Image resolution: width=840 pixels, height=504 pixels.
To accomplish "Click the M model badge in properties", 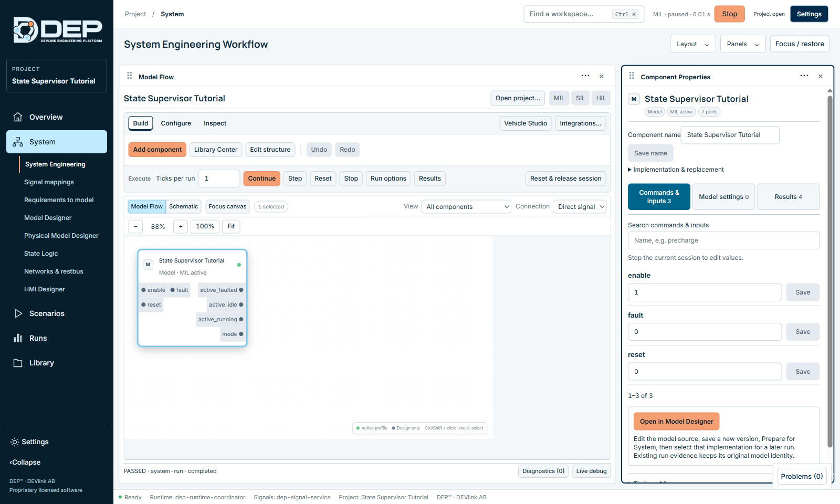I will pos(634,99).
